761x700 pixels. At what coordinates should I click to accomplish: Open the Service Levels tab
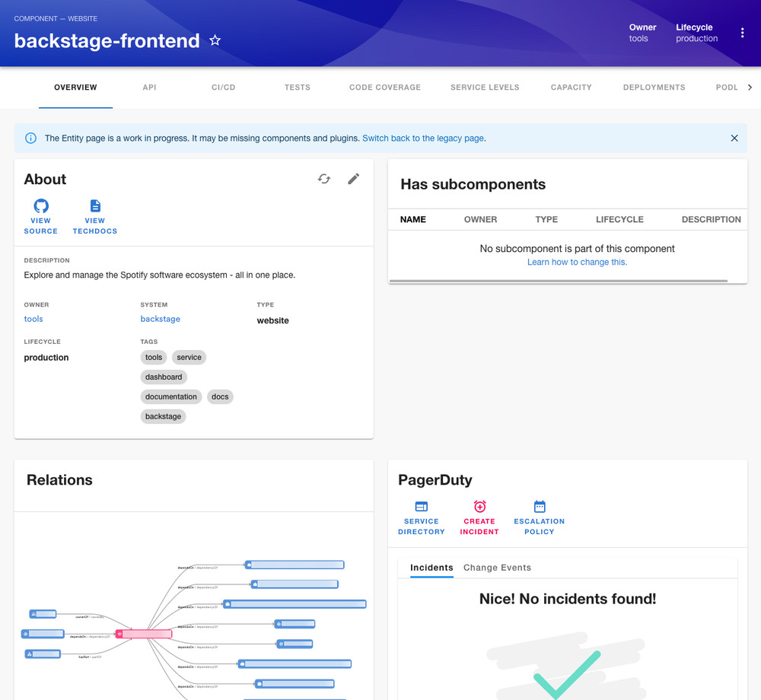tap(485, 87)
